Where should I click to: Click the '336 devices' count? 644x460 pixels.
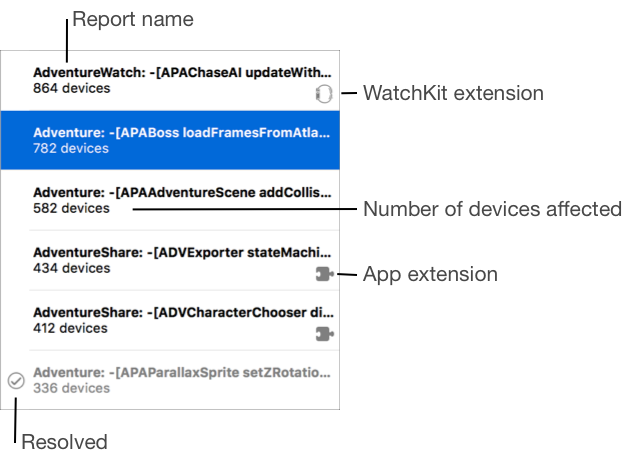pyautogui.click(x=71, y=388)
